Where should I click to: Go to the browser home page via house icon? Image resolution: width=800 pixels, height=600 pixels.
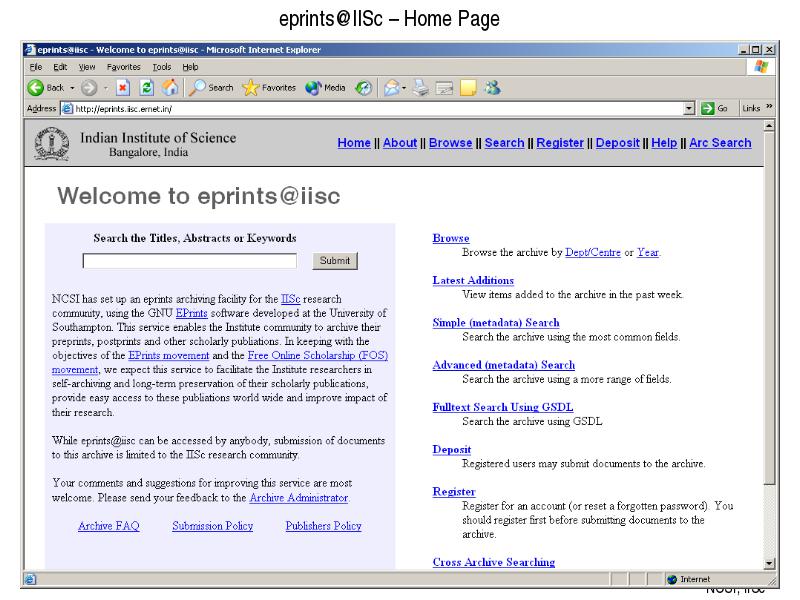point(170,88)
